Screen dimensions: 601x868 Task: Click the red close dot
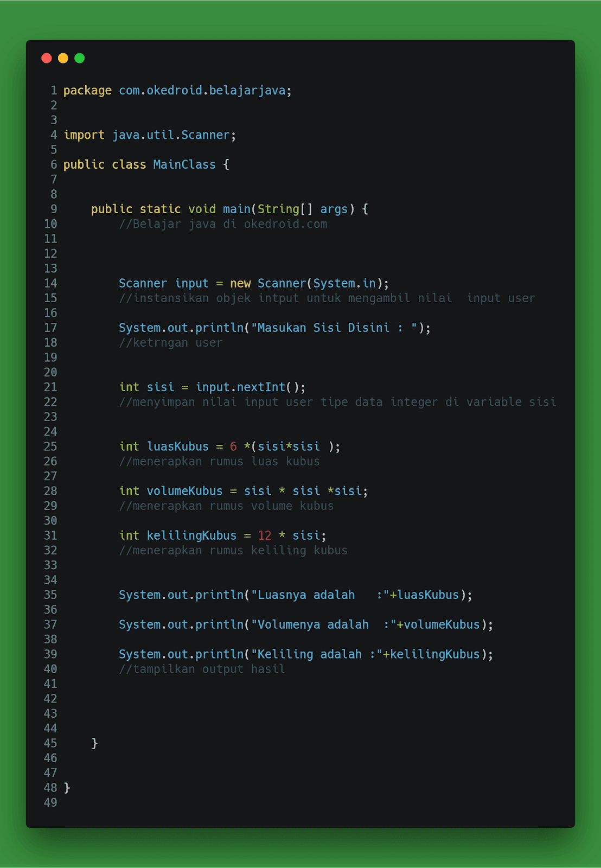pyautogui.click(x=47, y=58)
